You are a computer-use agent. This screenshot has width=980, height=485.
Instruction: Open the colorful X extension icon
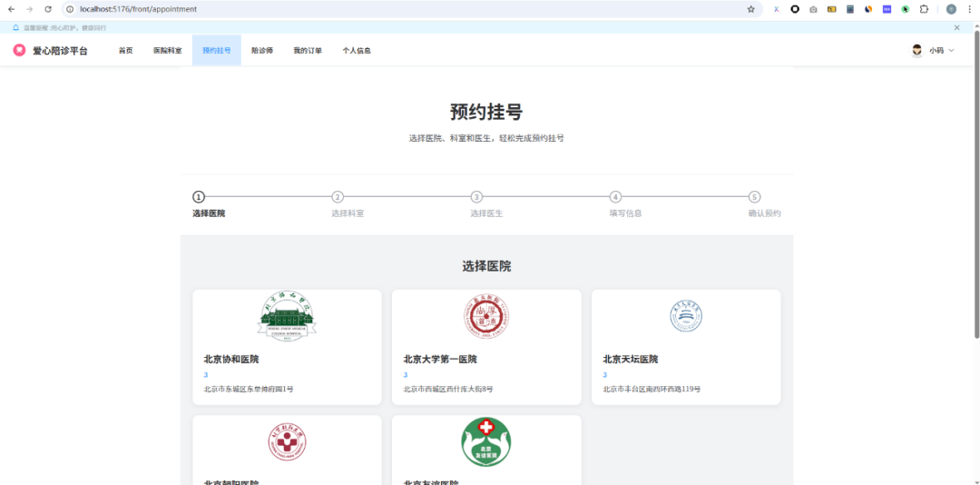click(776, 9)
